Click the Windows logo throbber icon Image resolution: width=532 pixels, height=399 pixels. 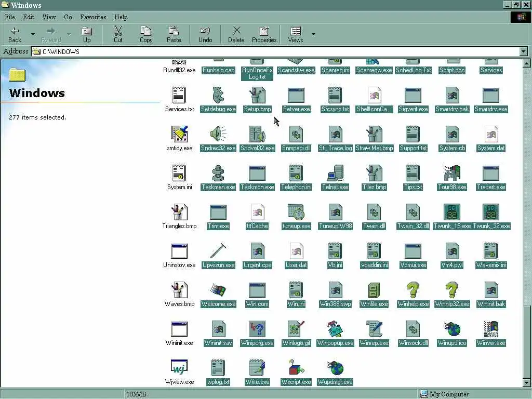521,17
